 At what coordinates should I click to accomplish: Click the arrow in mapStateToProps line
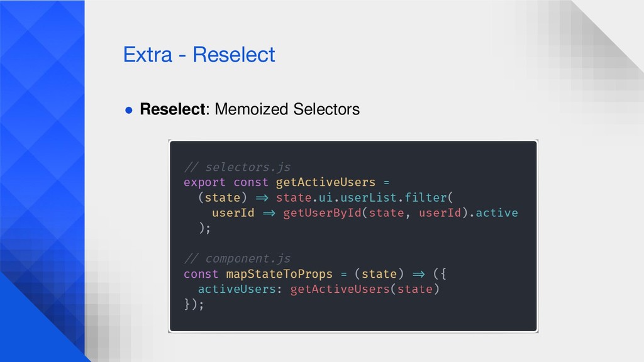[418, 274]
